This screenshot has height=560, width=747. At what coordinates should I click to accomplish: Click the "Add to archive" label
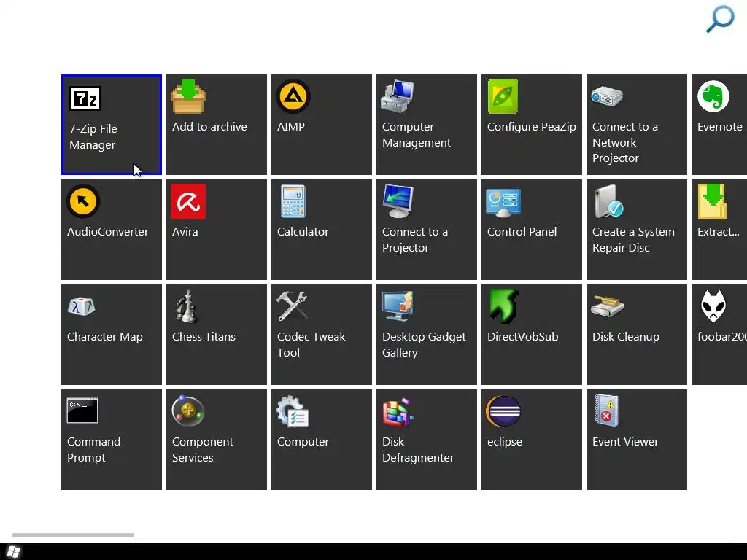tap(209, 127)
